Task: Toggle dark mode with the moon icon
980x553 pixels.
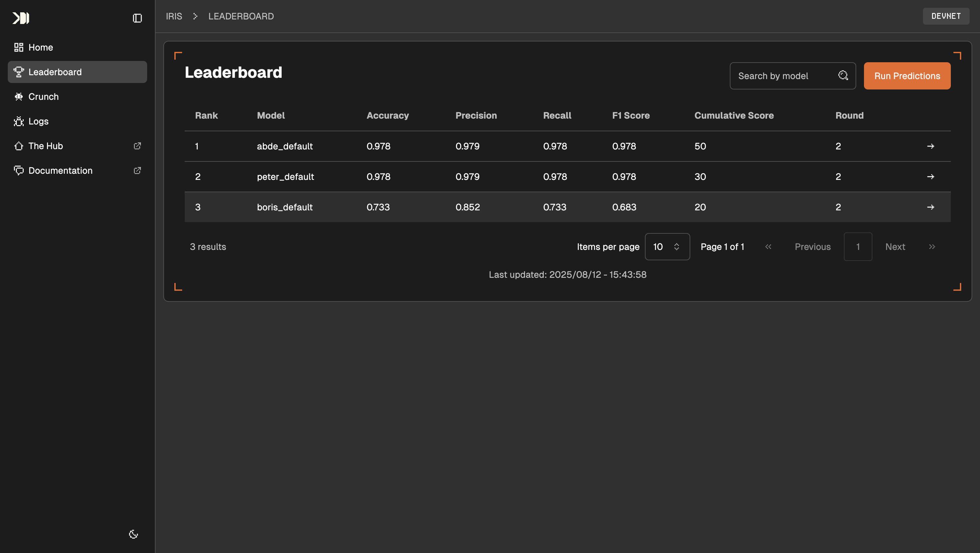Action: (133, 534)
